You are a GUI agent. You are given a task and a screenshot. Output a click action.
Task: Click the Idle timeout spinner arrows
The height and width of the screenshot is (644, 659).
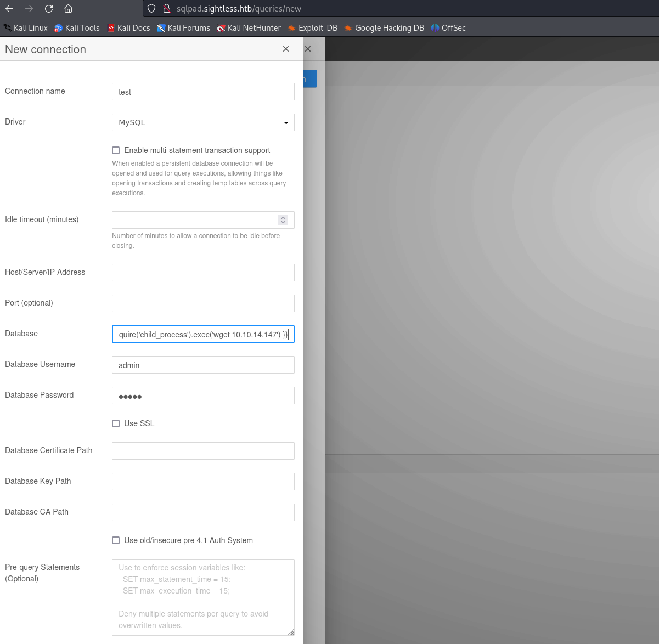283,220
